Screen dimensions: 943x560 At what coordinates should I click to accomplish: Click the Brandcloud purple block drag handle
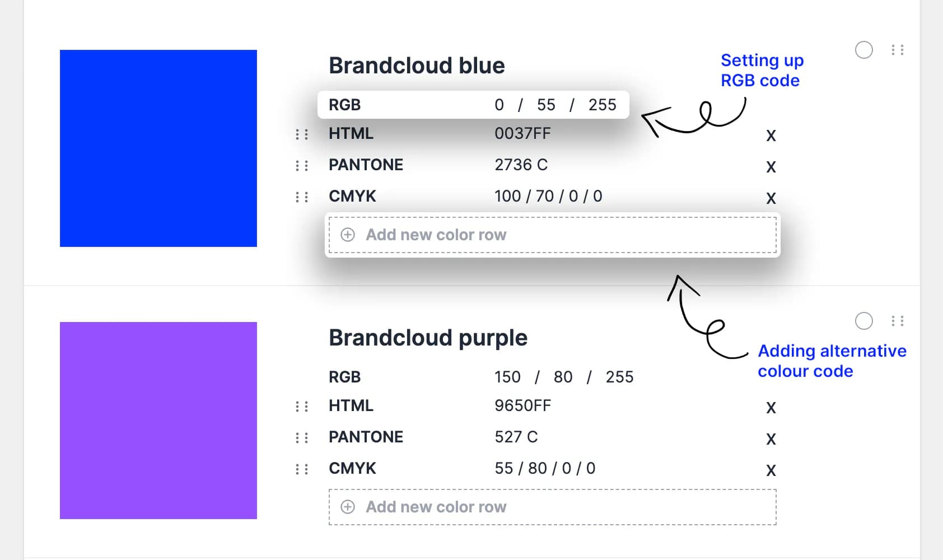click(898, 321)
